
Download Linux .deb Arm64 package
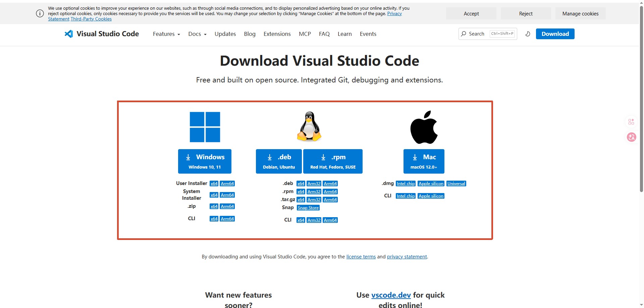click(330, 184)
